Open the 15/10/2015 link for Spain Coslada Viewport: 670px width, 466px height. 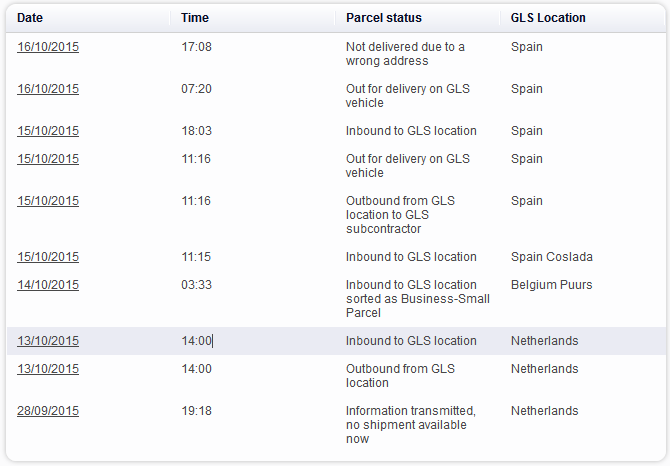48,257
